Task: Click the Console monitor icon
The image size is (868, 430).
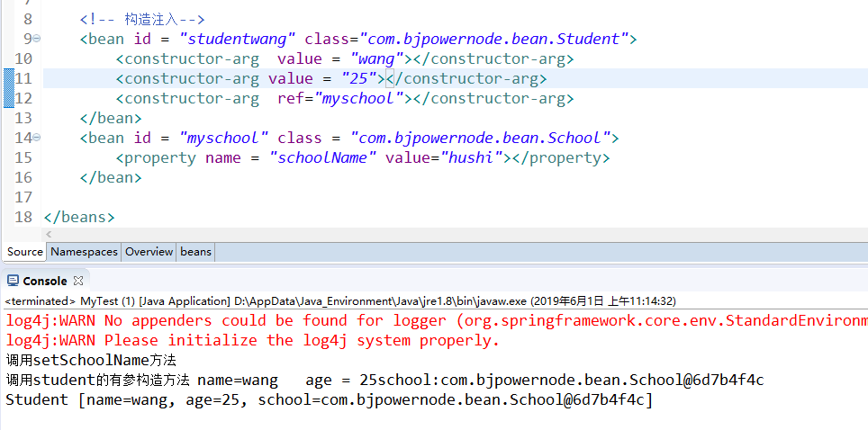Action: [x=13, y=282]
